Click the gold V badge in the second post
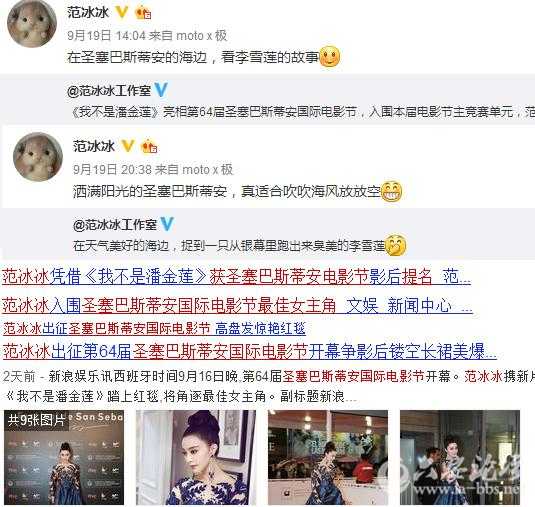This screenshot has height=507, width=535. [128, 146]
